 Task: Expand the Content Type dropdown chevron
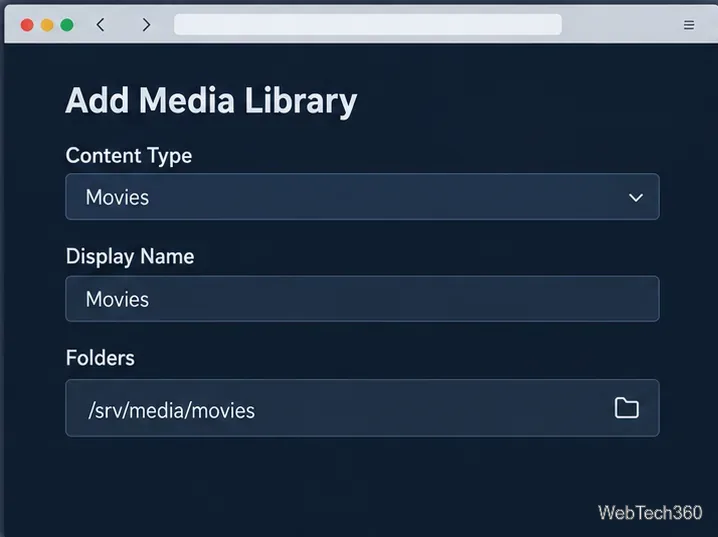[636, 197]
